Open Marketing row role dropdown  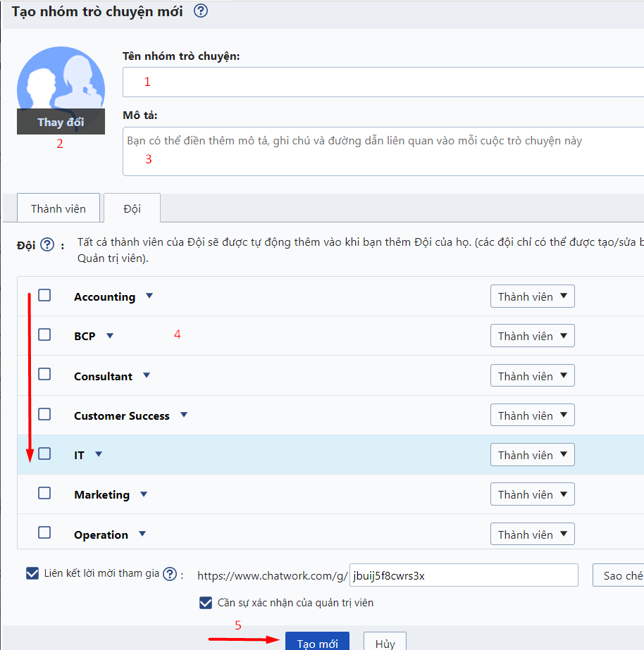tap(533, 494)
